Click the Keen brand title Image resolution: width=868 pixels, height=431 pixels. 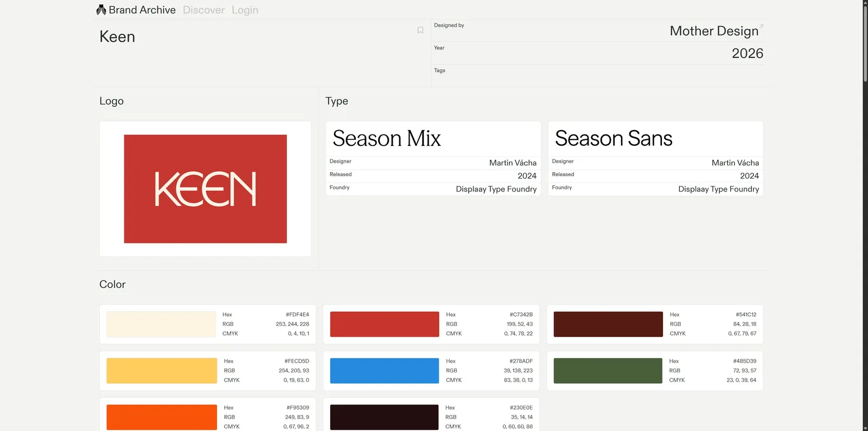click(x=117, y=36)
